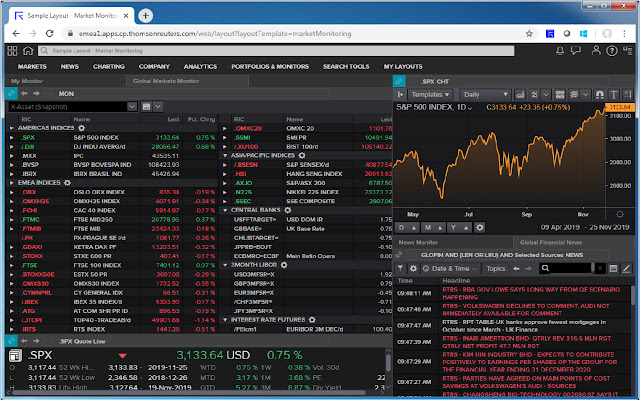Click the chart layers lines icon
Image resolution: width=640 pixels, height=400 pixels.
574,95
